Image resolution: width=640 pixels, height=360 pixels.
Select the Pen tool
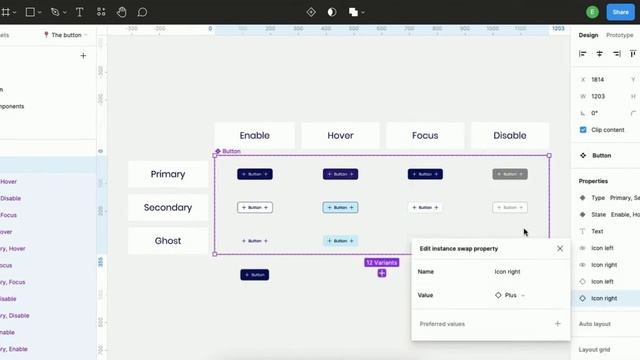coord(55,12)
